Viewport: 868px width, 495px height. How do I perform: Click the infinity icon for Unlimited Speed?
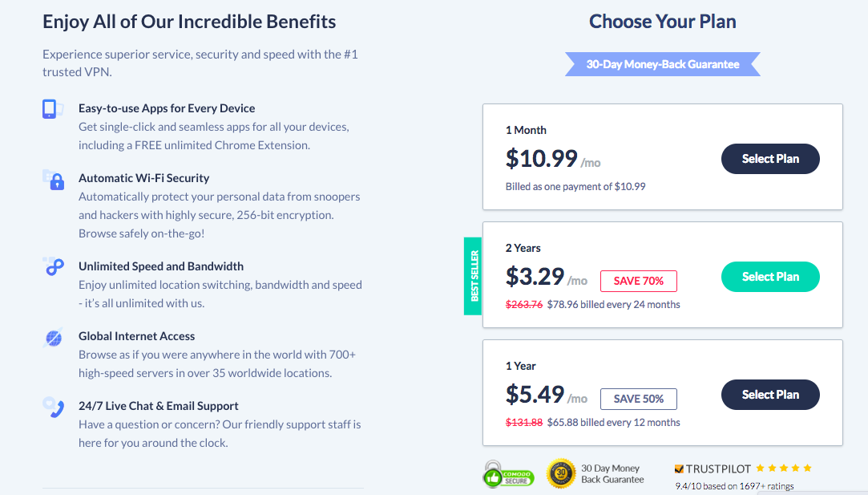coord(54,267)
